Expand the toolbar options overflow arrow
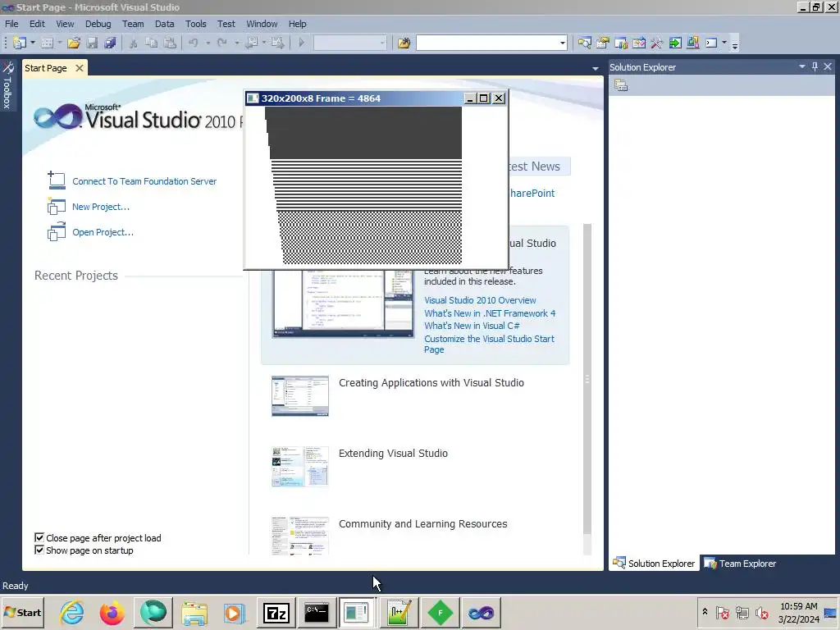Viewport: 840px width, 630px height. coord(735,45)
